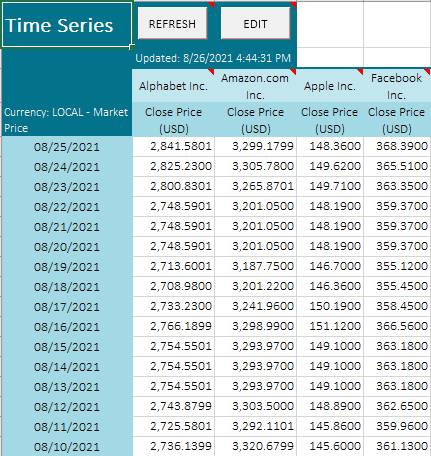
Task: Select Alphabet price 2,841.5801 cell
Action: point(173,146)
